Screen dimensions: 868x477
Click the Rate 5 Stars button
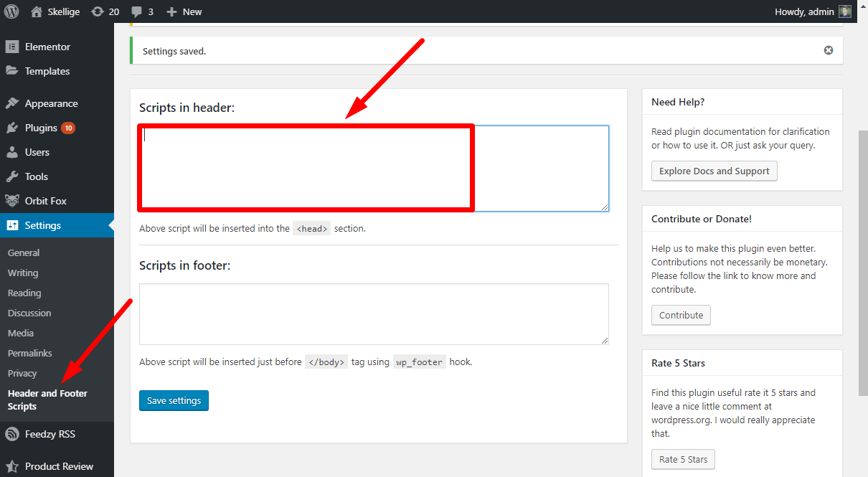[x=682, y=459]
